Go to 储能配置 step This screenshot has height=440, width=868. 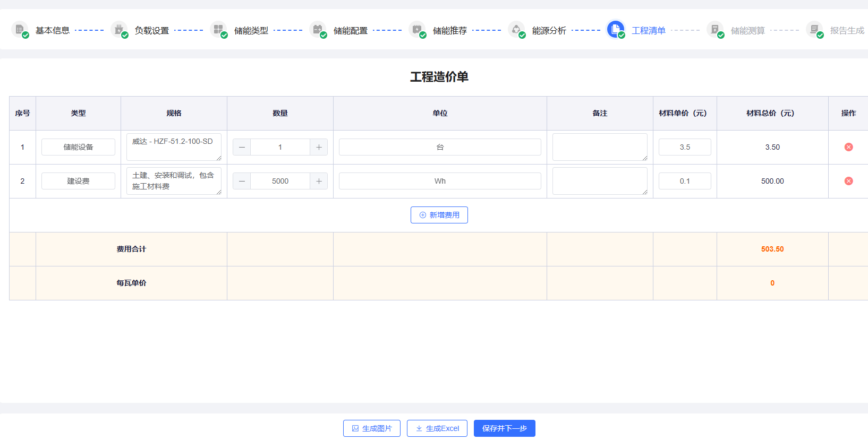[351, 31]
